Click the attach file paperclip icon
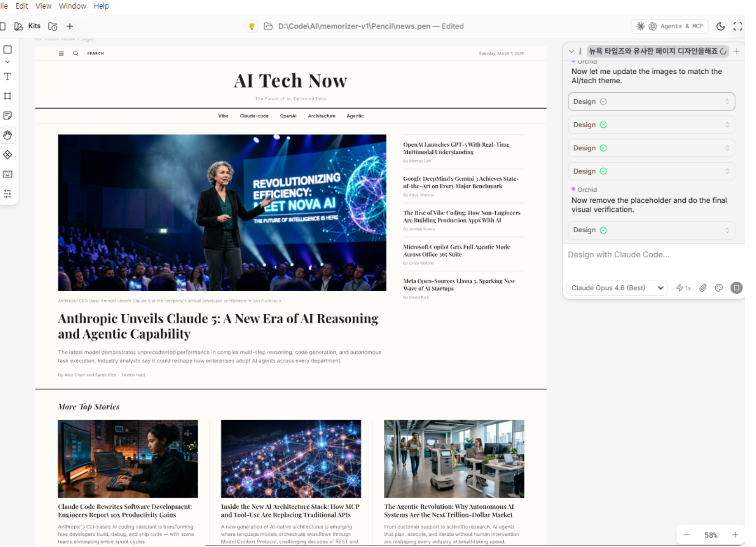 (x=703, y=288)
